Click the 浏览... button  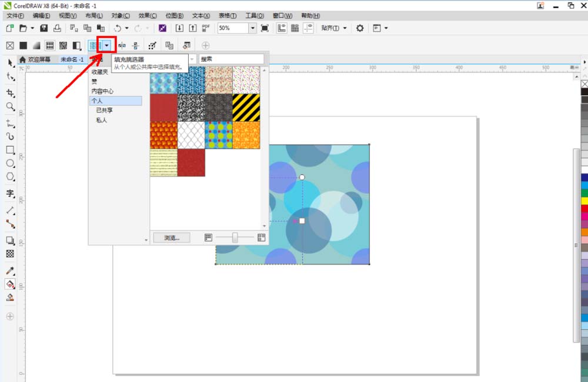pos(171,238)
